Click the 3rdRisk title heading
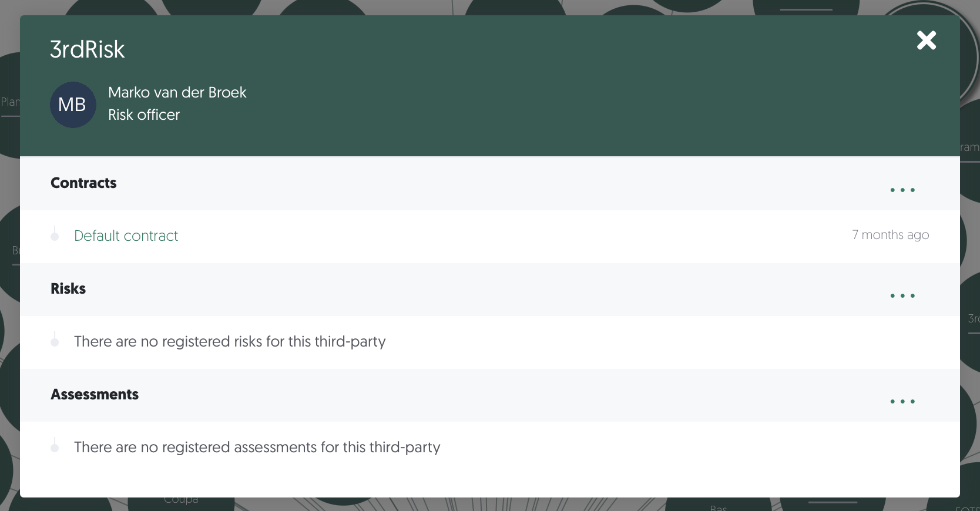This screenshot has width=980, height=511. coord(88,49)
